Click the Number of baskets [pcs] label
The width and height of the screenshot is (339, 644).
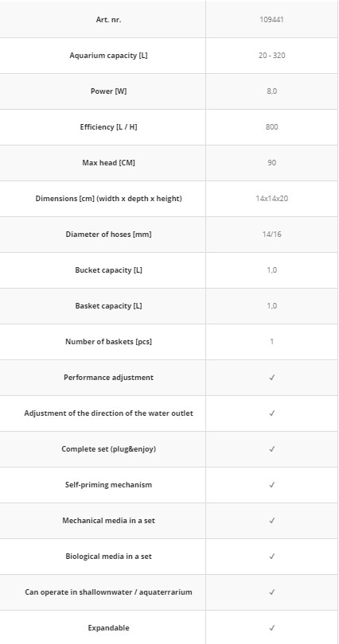pos(108,342)
